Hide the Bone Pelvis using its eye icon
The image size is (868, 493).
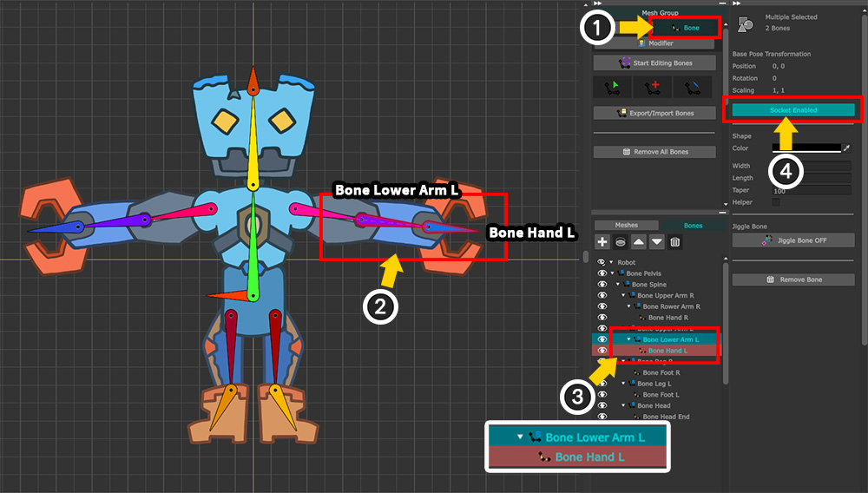tap(602, 273)
